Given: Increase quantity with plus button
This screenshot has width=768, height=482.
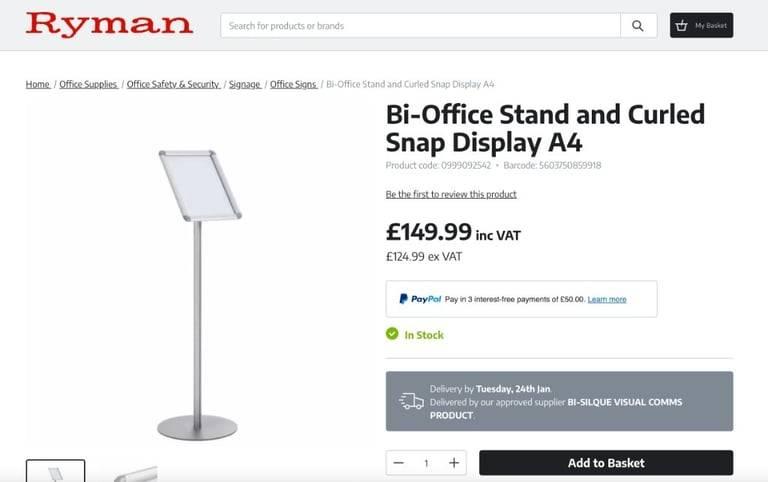Looking at the screenshot, I should (x=454, y=463).
